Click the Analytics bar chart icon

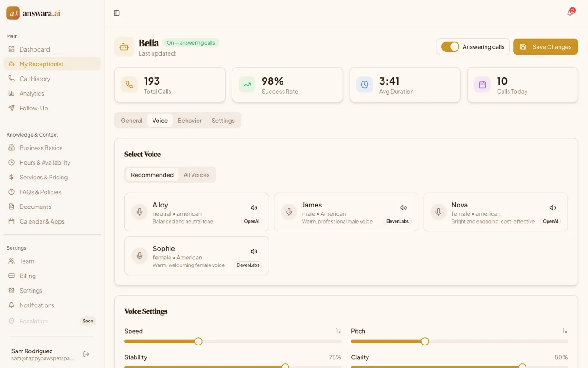pyautogui.click(x=11, y=93)
